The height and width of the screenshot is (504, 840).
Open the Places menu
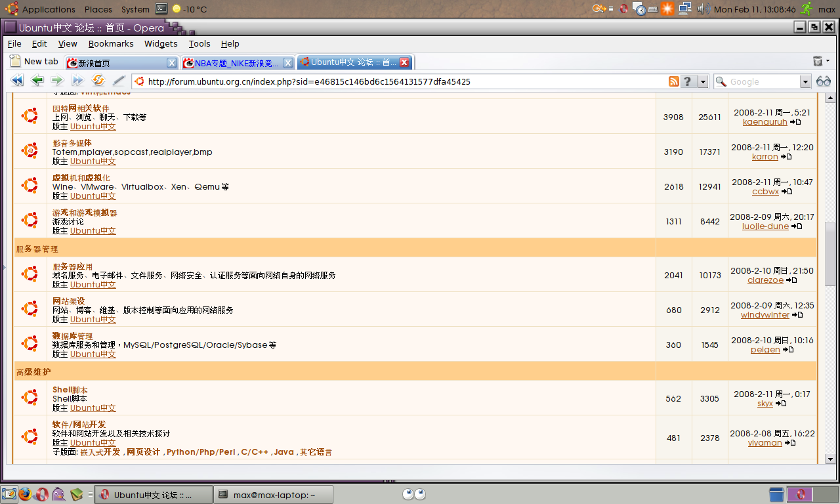coord(98,9)
